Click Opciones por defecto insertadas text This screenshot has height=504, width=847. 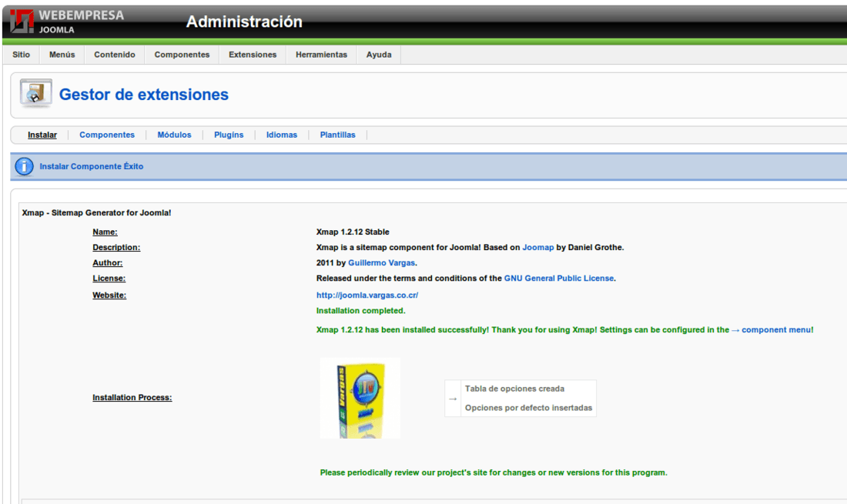[528, 408]
